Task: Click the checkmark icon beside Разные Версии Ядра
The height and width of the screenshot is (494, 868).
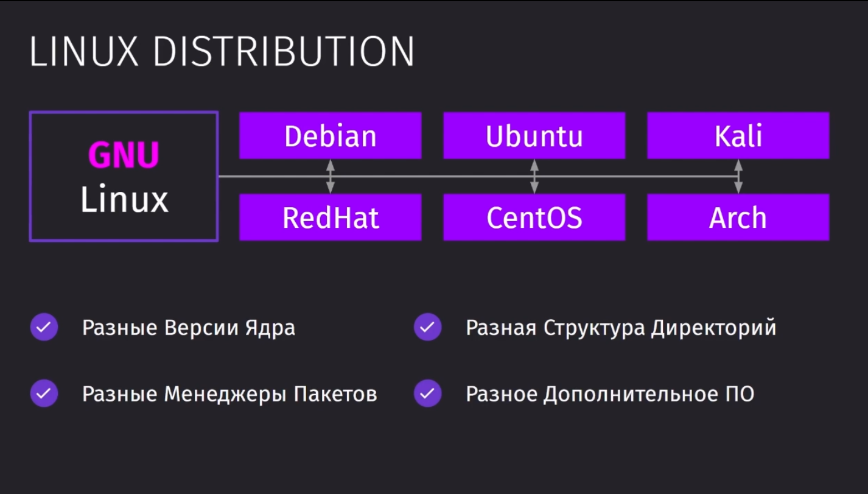Action: coord(44,327)
